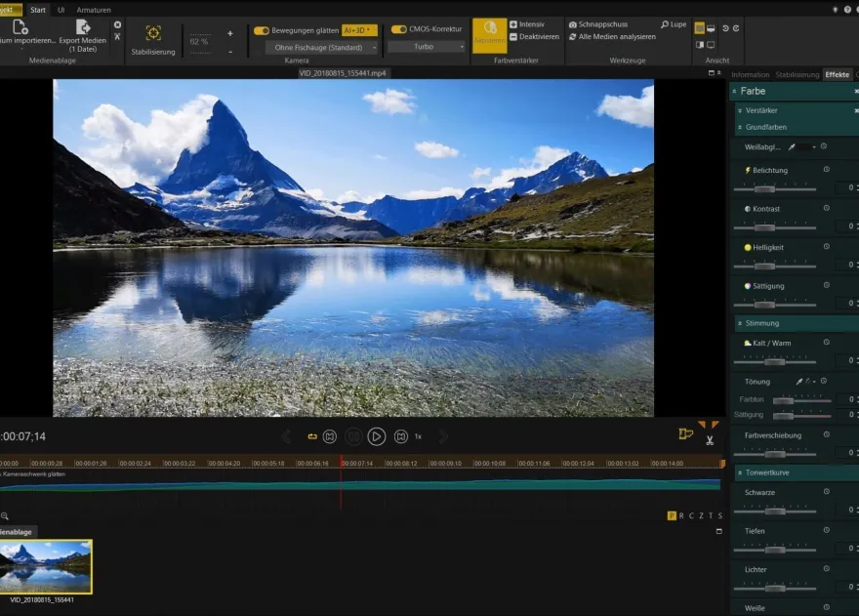Select the split compare view icon
The image size is (859, 616).
tap(700, 45)
